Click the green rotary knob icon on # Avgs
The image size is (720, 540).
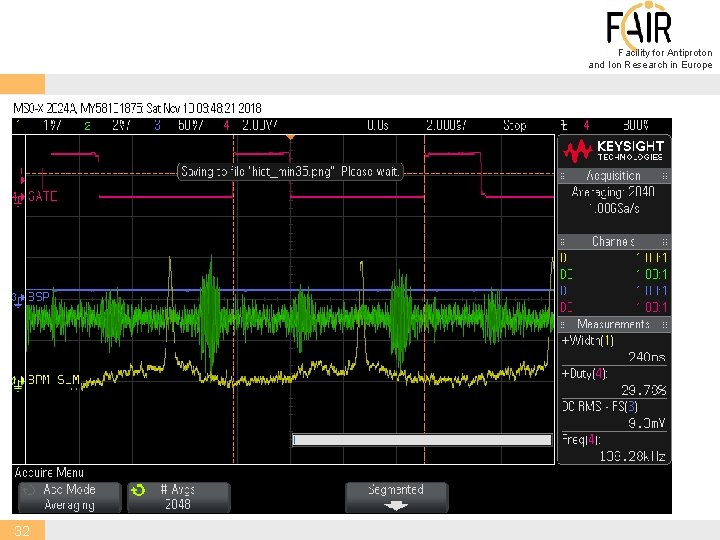[x=138, y=490]
